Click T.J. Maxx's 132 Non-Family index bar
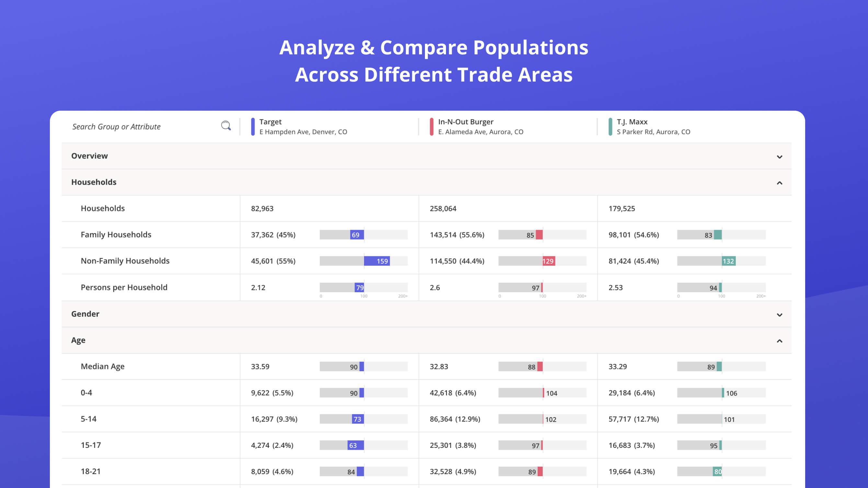This screenshot has height=488, width=868. pyautogui.click(x=728, y=261)
